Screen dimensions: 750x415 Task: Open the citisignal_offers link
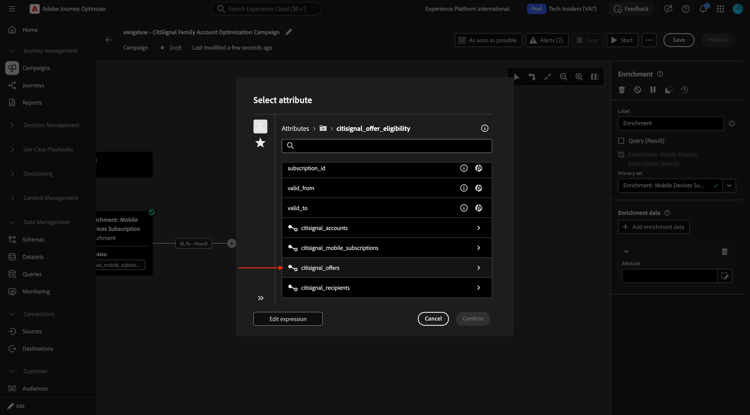pos(386,268)
